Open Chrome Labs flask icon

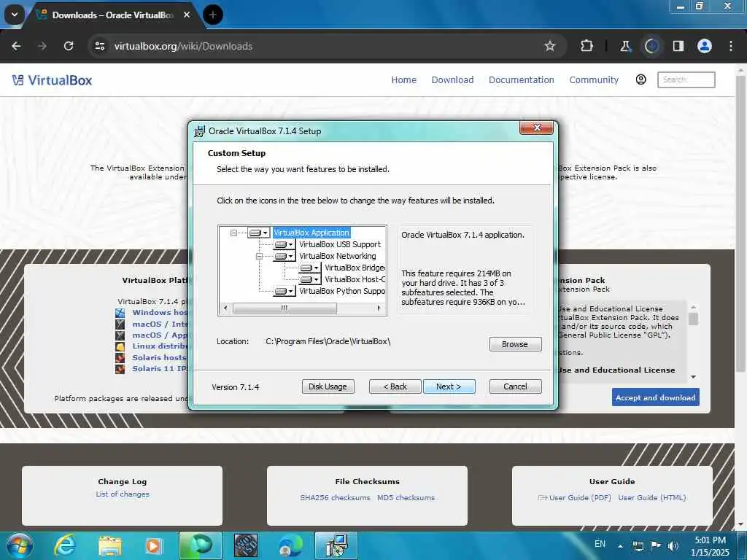[625, 46]
